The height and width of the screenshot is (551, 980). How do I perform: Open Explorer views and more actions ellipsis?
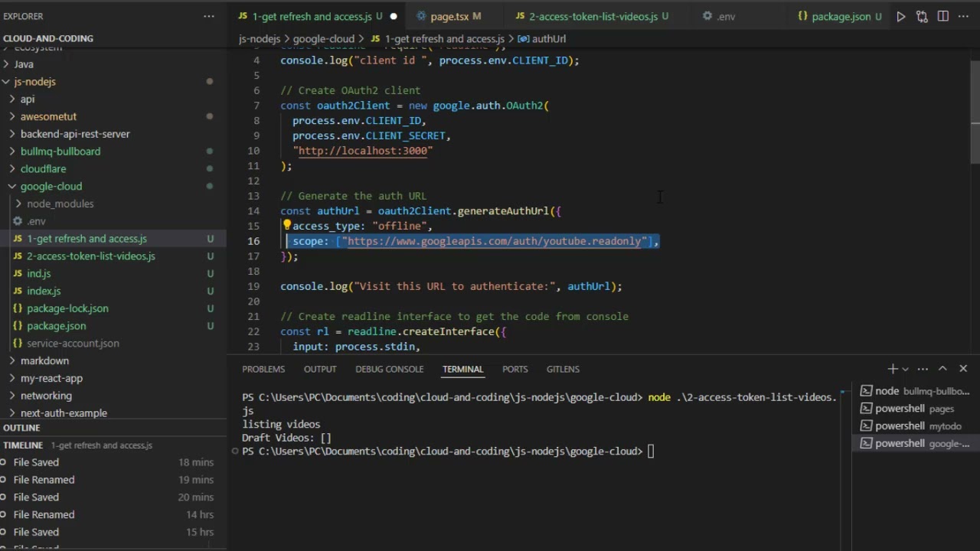(x=209, y=16)
